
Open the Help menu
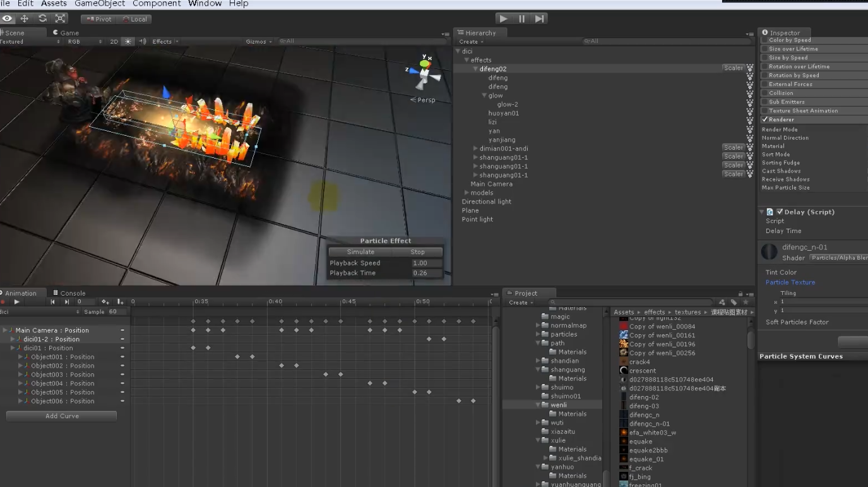pyautogui.click(x=239, y=4)
